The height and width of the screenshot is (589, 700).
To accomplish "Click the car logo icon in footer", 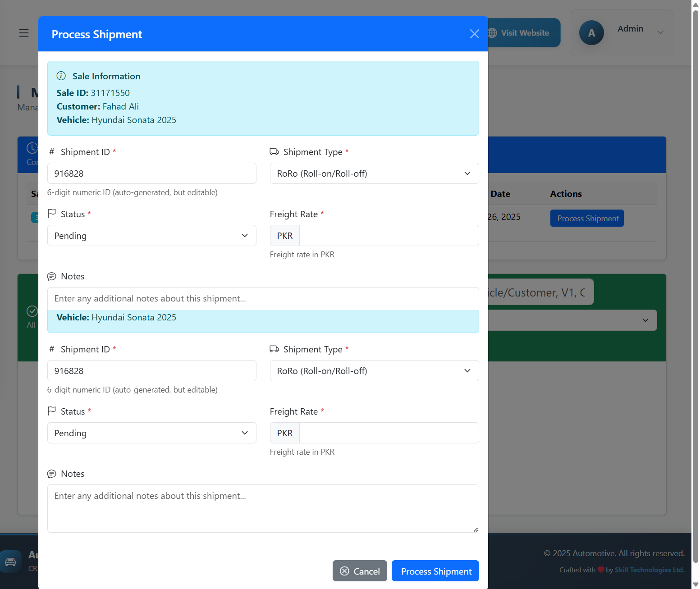I will coord(10,562).
